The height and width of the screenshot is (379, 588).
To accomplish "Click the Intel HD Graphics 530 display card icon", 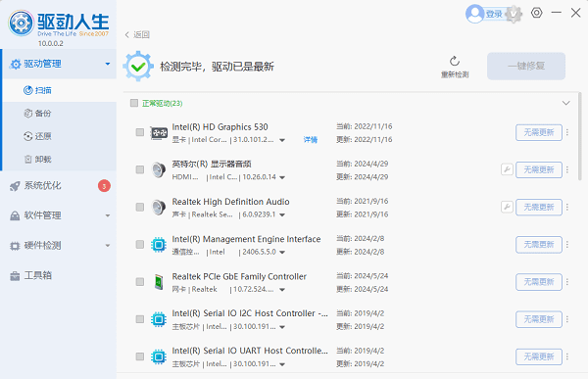I will (159, 133).
